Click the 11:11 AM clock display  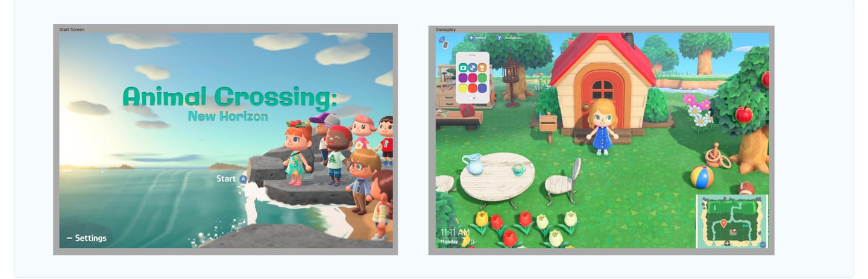coord(455,232)
